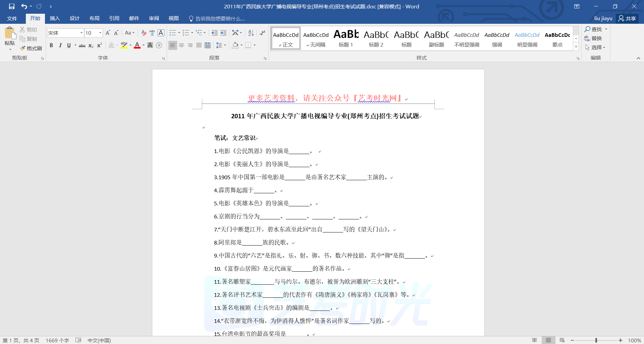
Task: Click the Sort (A-Z) icon
Action: (x=251, y=33)
